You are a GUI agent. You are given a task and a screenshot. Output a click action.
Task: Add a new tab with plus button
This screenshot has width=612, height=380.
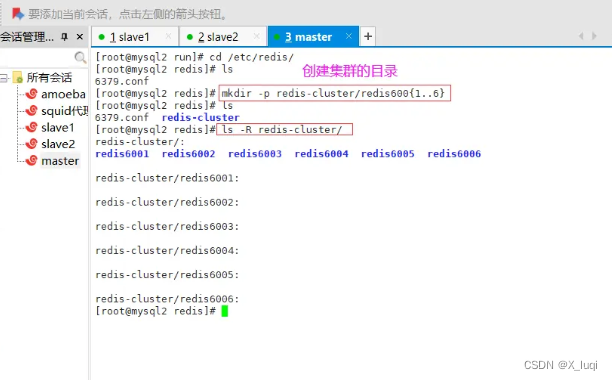(368, 36)
